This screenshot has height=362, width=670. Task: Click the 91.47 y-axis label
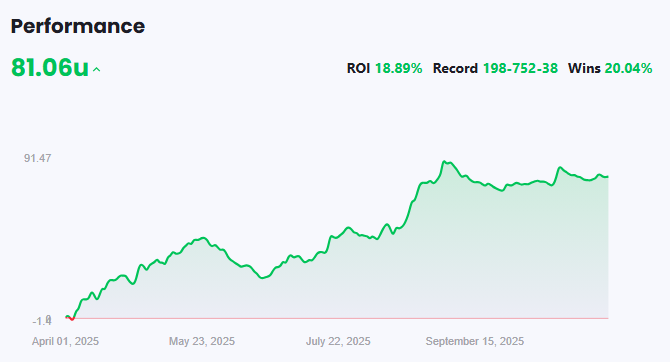coord(38,158)
